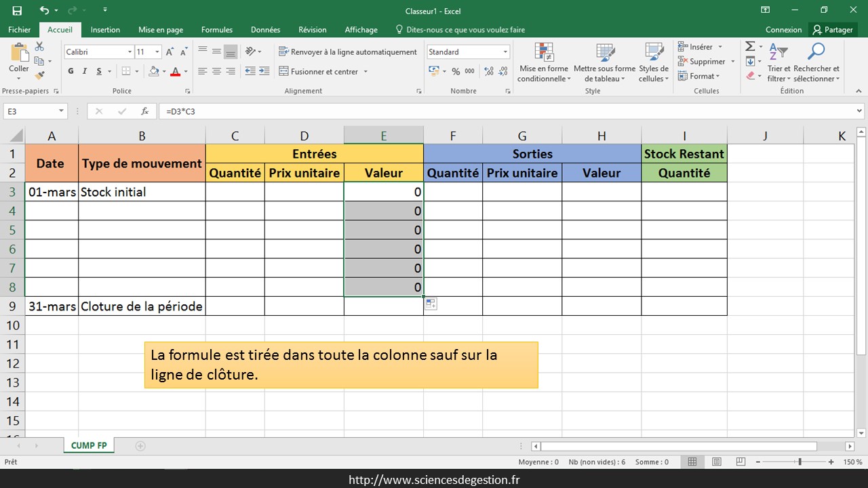Image resolution: width=868 pixels, height=488 pixels.
Task: Open Mise en forme conditionnelle
Action: [544, 63]
